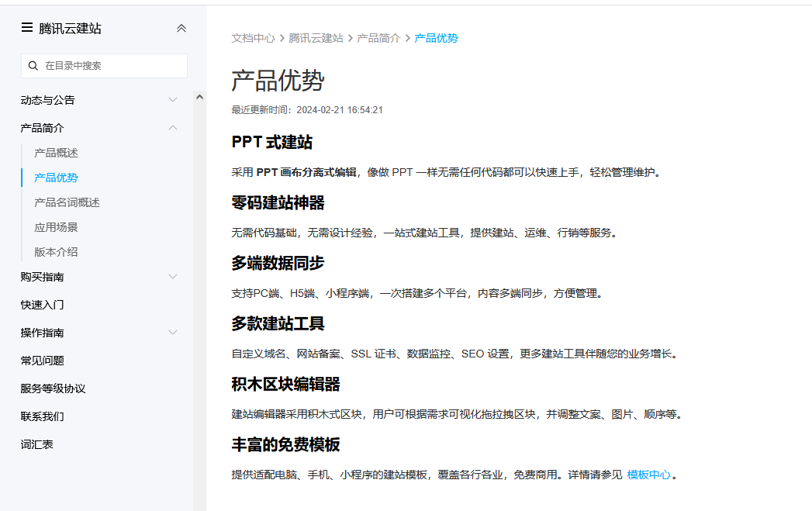812x511 pixels.
Task: Collapse sidebar with double chevron up icon
Action: pyautogui.click(x=181, y=28)
